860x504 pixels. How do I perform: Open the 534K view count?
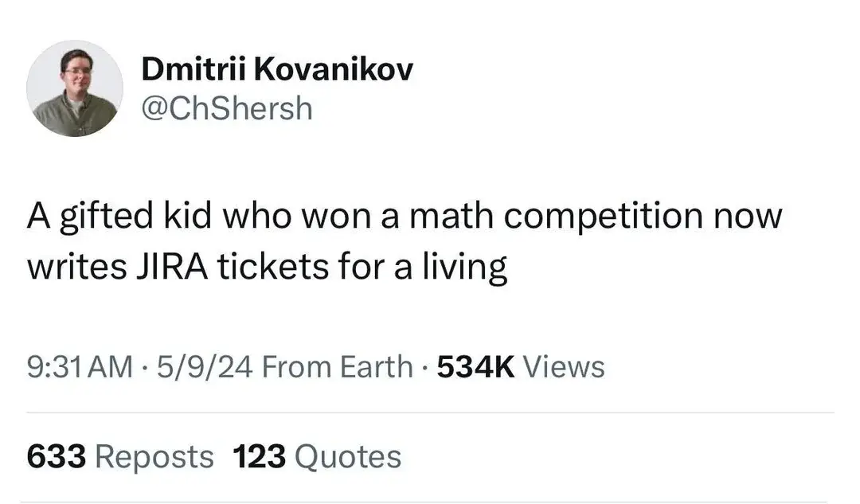click(x=475, y=367)
